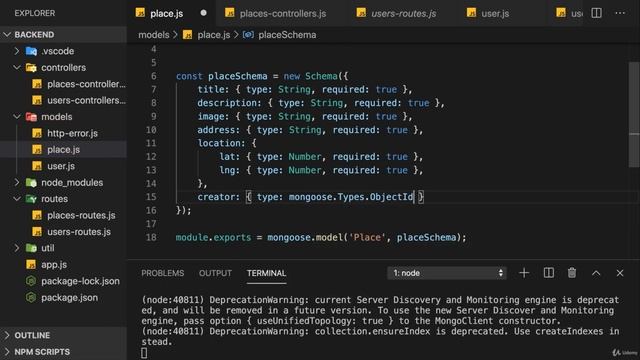Click the models breadcrumb segment

pos(153,35)
